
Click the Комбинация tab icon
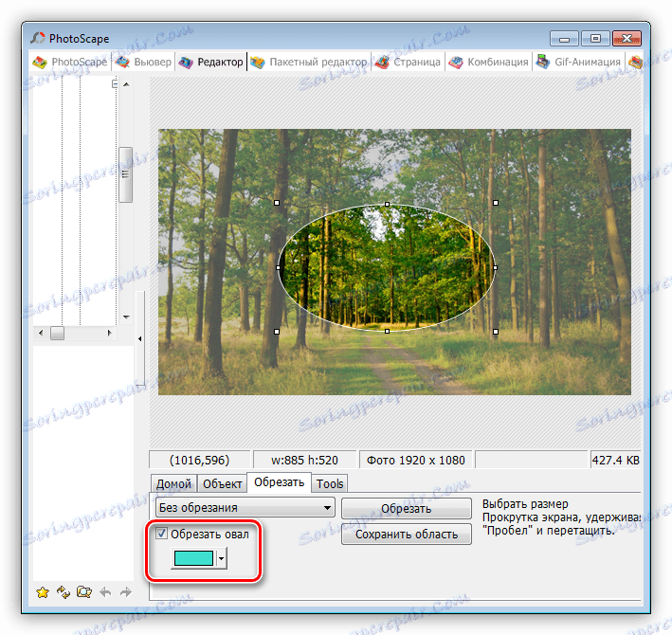[456, 63]
